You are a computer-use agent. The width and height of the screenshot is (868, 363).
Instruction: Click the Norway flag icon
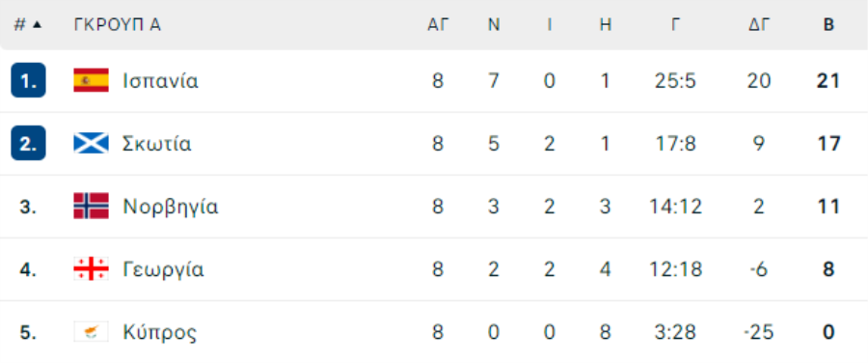click(x=91, y=207)
